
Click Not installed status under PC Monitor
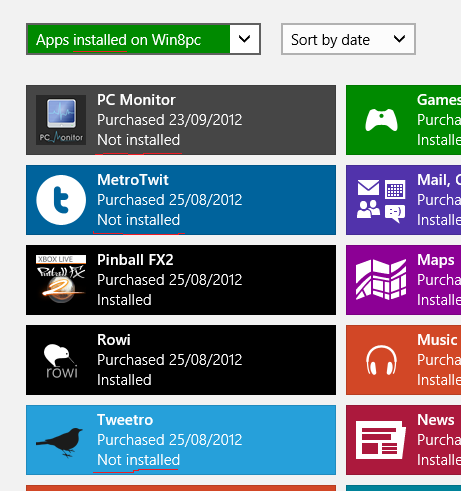(138, 140)
